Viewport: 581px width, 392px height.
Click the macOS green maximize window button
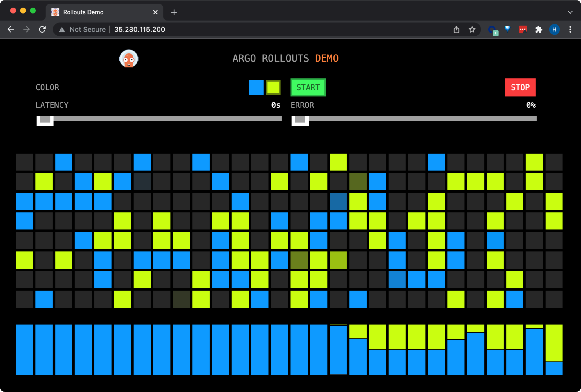tap(33, 11)
